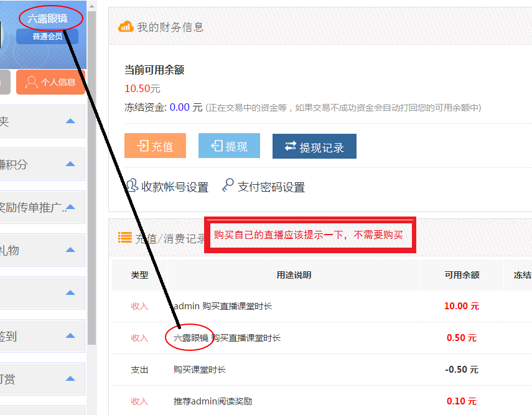Click the key icon beside 支付密码设置
Image resolution: width=532 pixels, height=415 pixels.
228,185
